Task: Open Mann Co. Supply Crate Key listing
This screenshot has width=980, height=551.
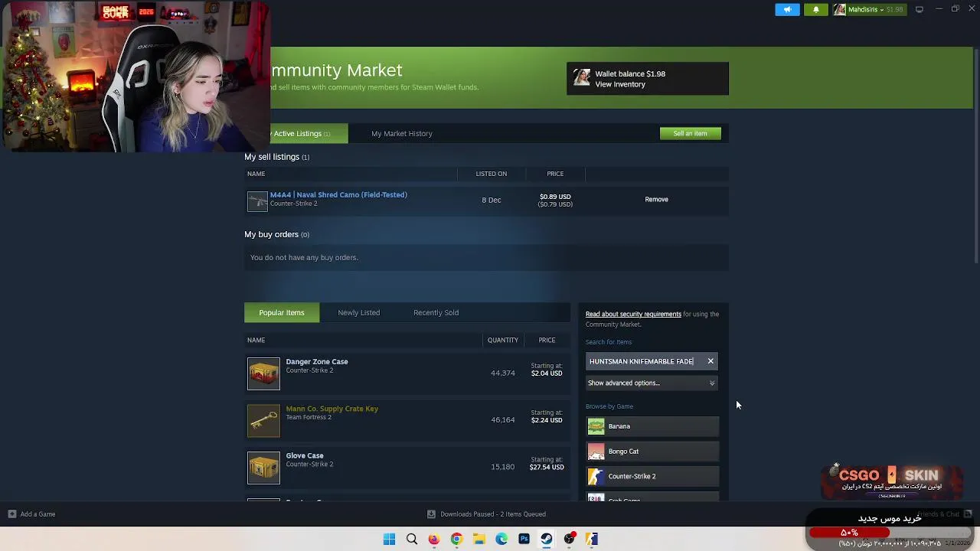Action: pyautogui.click(x=332, y=409)
